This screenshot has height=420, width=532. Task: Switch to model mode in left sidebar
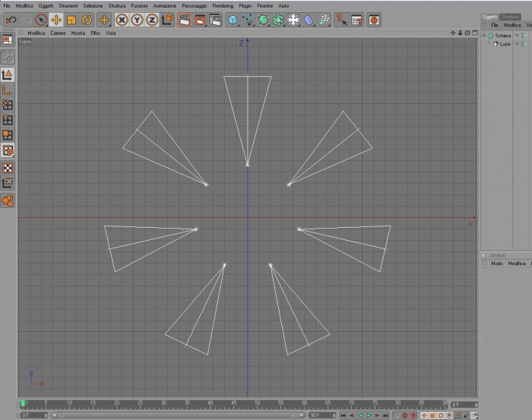pos(8,75)
